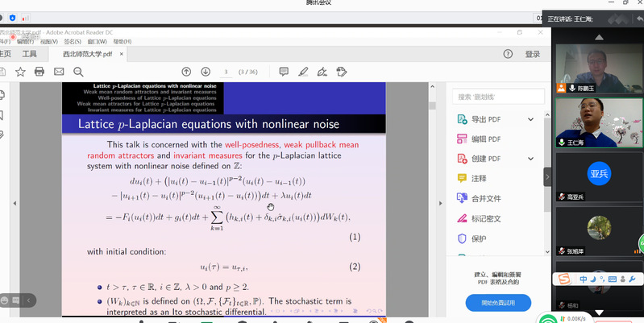
Task: Open the search magnifier tool
Action: coord(79,72)
